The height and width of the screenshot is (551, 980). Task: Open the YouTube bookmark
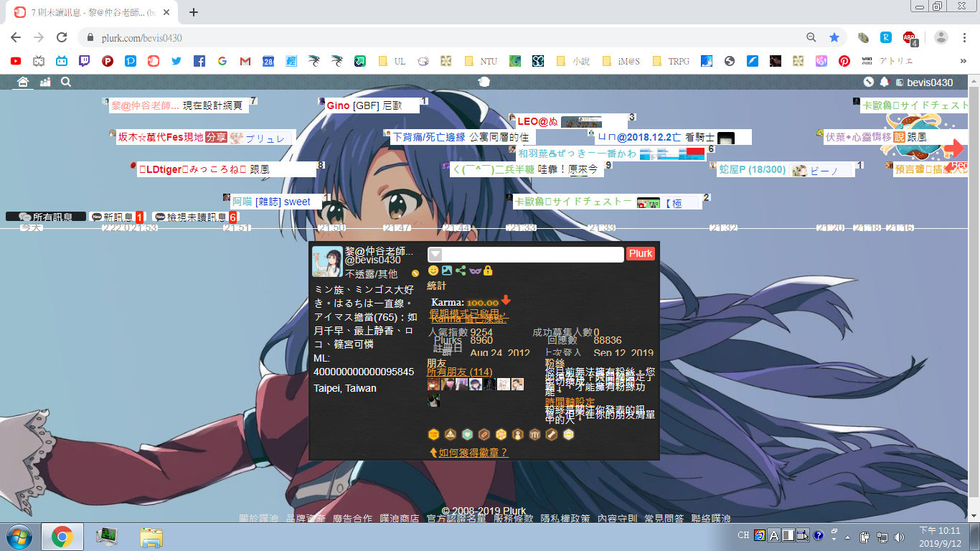[x=16, y=62]
